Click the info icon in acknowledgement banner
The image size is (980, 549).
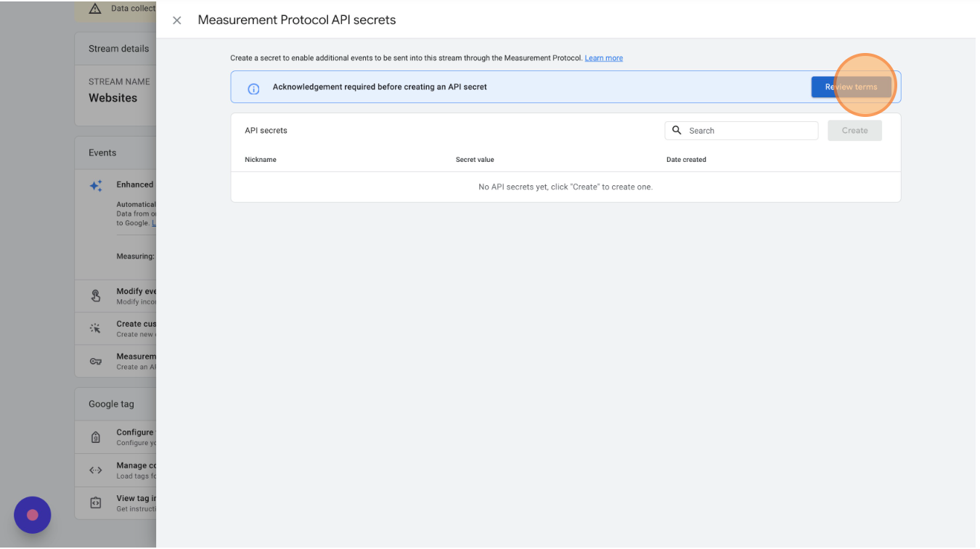point(253,89)
